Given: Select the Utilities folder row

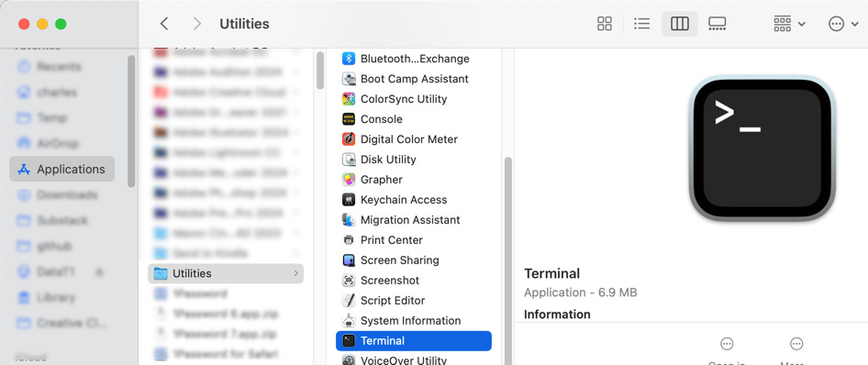Looking at the screenshot, I should (x=226, y=273).
